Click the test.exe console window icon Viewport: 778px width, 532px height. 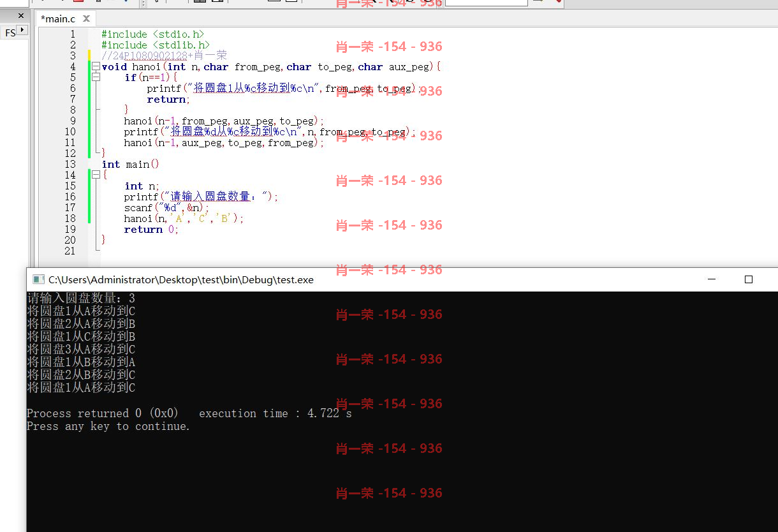(38, 279)
